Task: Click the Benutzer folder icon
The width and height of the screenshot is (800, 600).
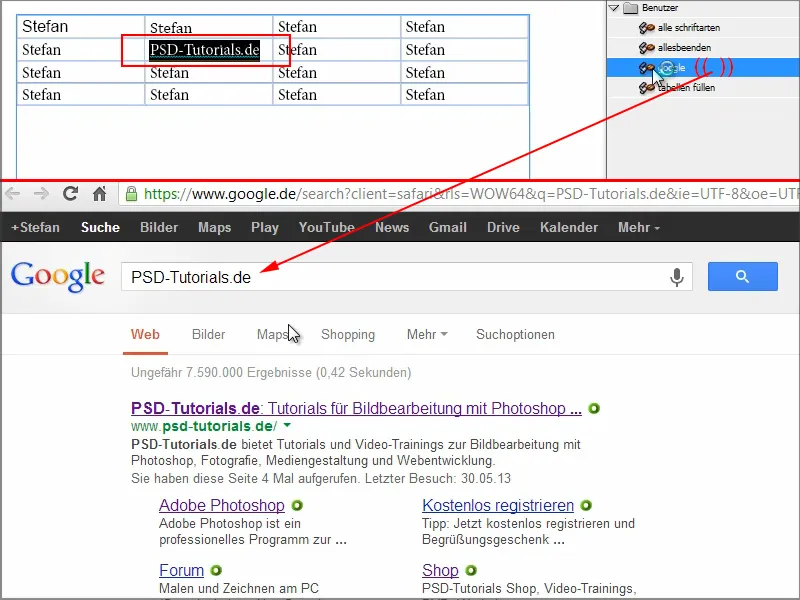Action: click(631, 8)
